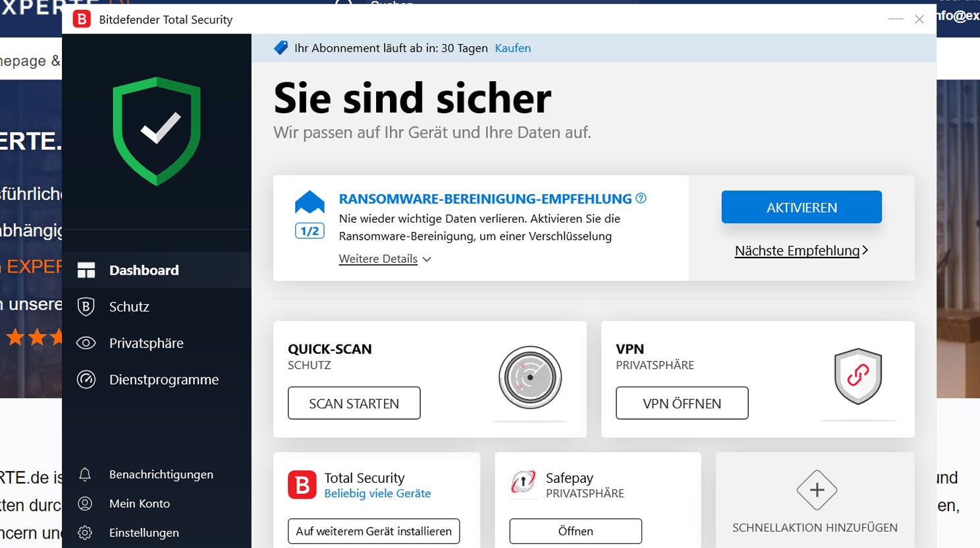Viewport: 980px width, 548px height.
Task: Click the Safepay wallet icon
Action: 522,482
